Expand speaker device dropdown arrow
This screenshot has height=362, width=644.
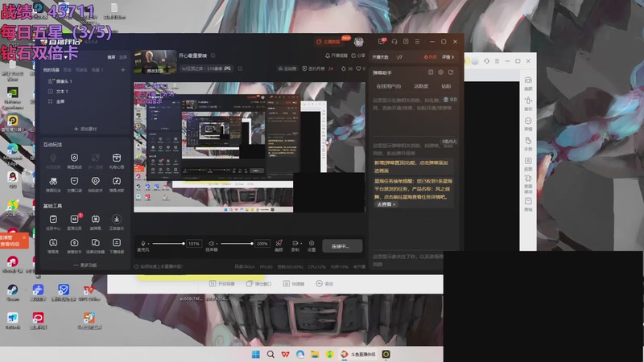coord(217,244)
